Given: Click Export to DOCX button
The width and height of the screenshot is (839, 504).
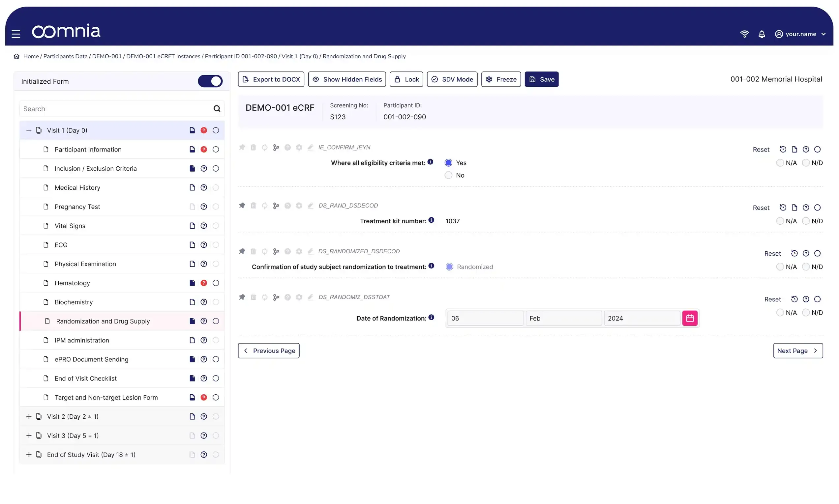Looking at the screenshot, I should pos(271,79).
